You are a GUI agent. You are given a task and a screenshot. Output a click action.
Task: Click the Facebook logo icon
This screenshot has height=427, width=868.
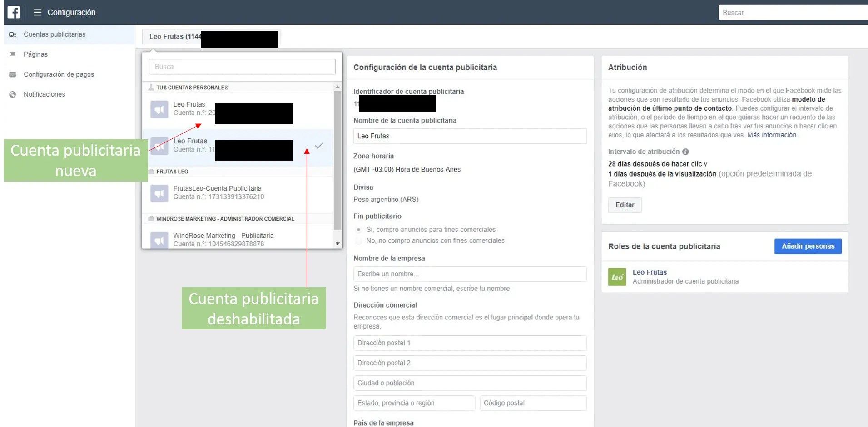tap(14, 12)
